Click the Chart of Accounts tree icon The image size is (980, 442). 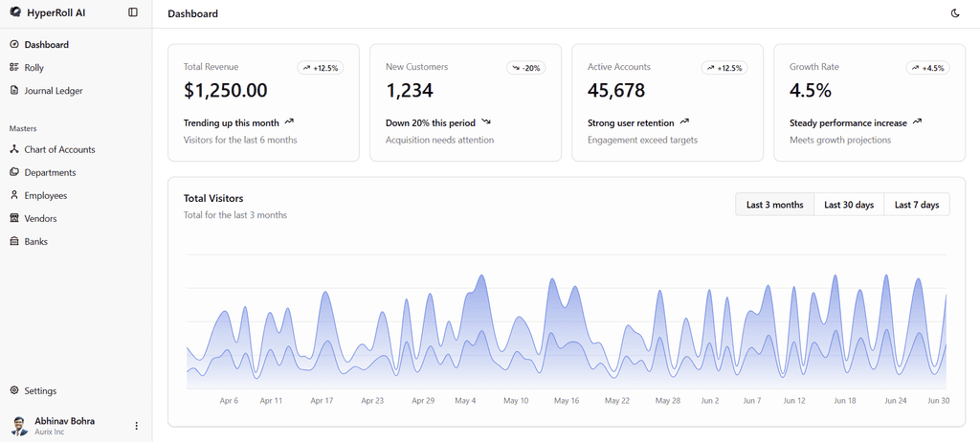pyautogui.click(x=14, y=149)
